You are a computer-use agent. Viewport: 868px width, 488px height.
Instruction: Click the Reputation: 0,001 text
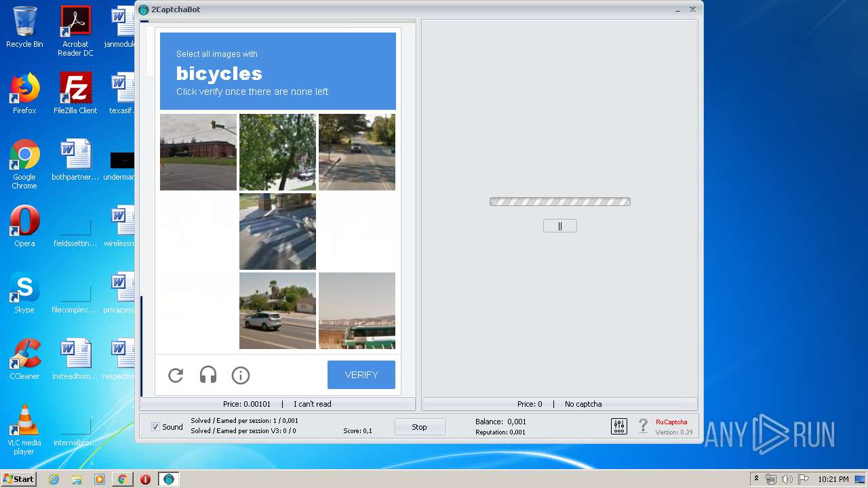[x=500, y=432]
